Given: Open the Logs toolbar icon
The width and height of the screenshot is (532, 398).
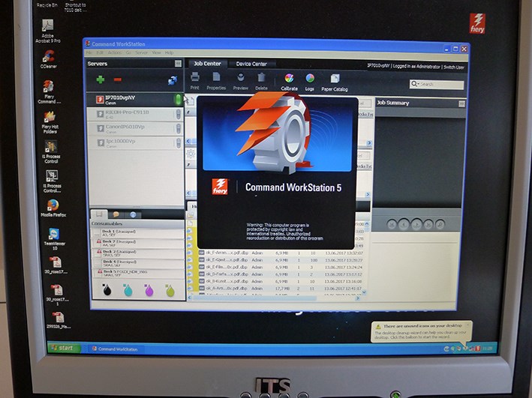Looking at the screenshot, I should [x=309, y=82].
